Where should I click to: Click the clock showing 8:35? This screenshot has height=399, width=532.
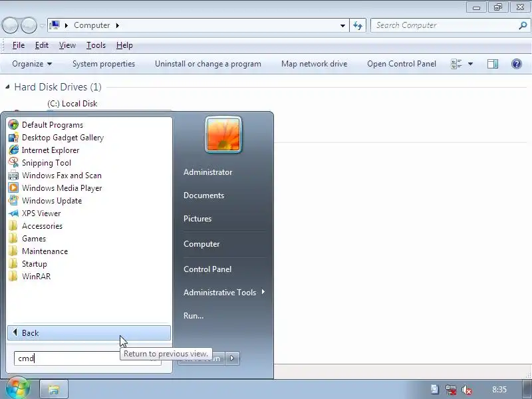[x=499, y=390]
